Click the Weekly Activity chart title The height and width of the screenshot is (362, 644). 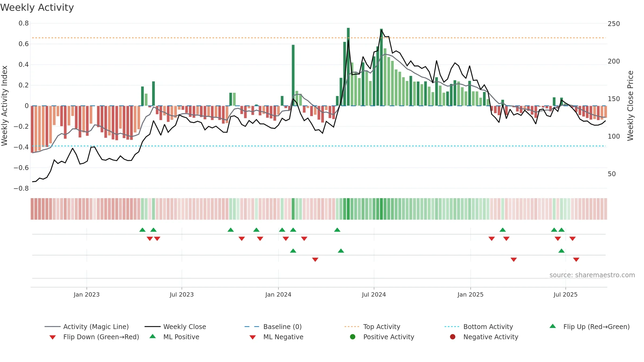click(37, 8)
